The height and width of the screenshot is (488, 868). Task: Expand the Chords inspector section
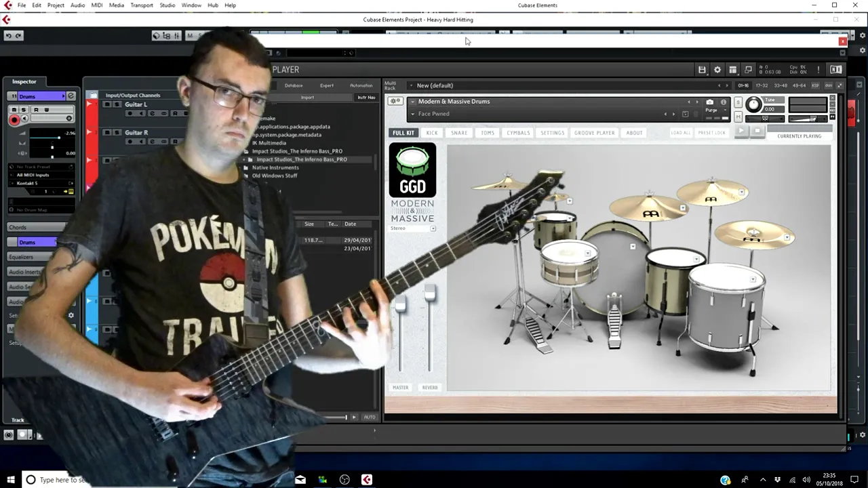pos(37,227)
